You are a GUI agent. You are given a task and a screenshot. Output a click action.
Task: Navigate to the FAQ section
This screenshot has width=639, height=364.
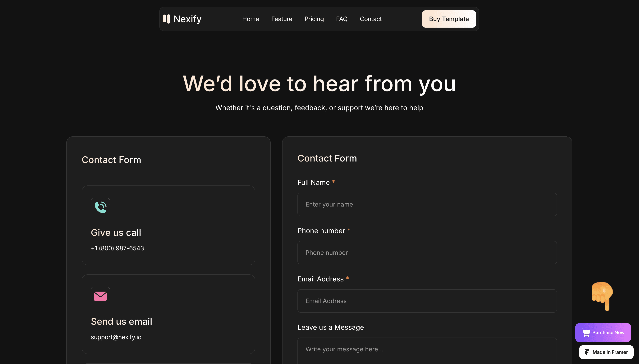coord(342,19)
